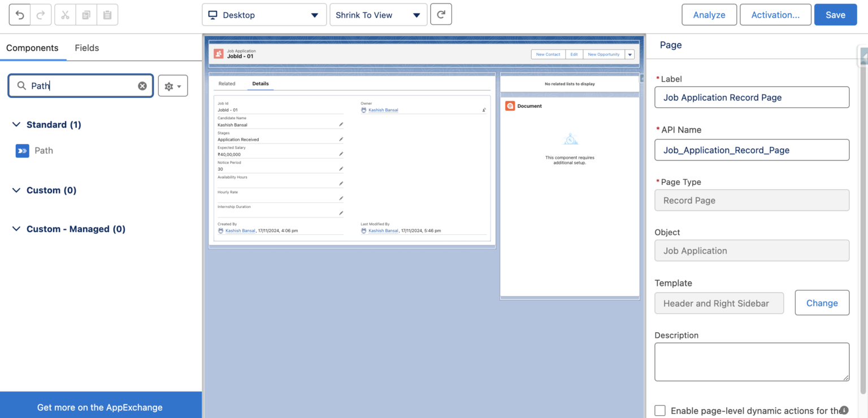Click the Save button
The image size is (868, 418).
(x=835, y=15)
